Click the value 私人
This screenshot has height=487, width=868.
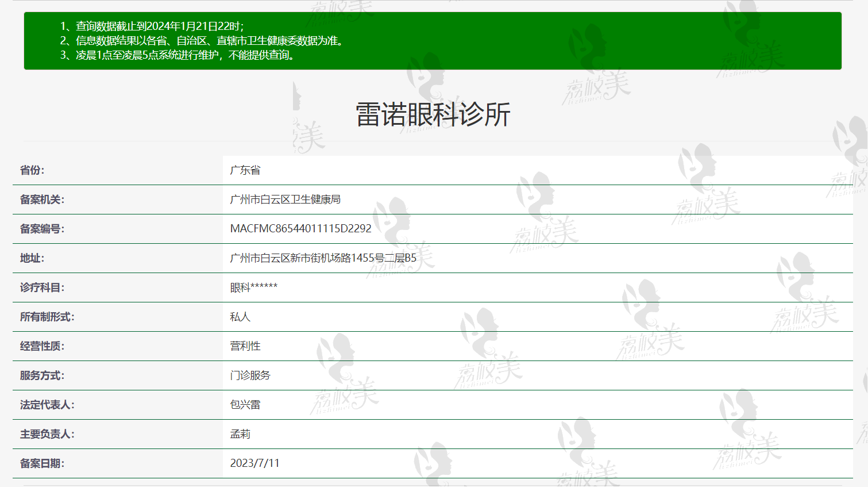(x=240, y=317)
